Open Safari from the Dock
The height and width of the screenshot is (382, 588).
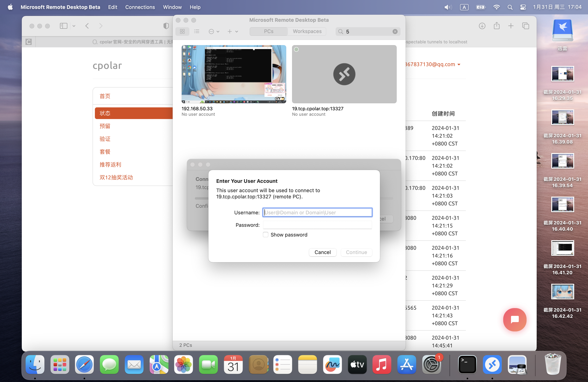pos(84,364)
